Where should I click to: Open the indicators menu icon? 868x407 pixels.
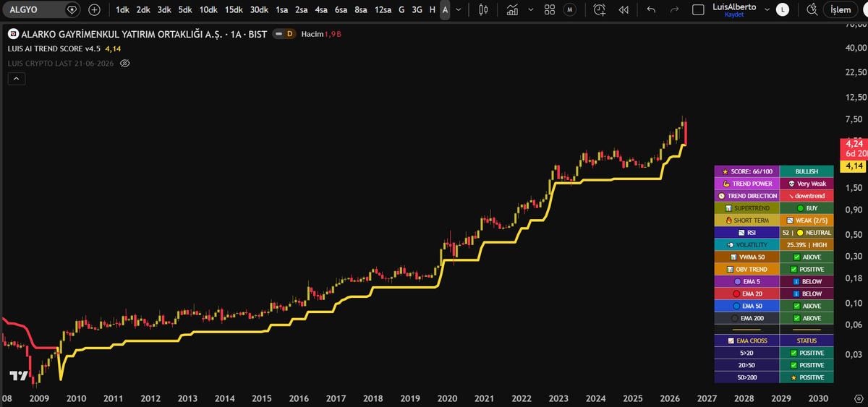[512, 9]
